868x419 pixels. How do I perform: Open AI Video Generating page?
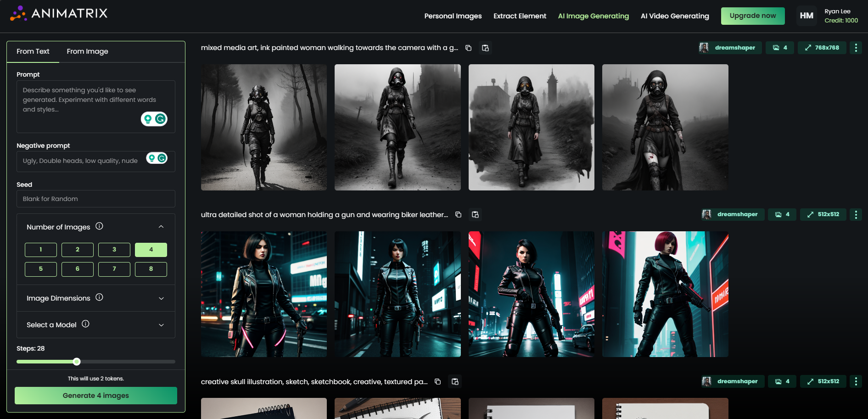(x=675, y=16)
